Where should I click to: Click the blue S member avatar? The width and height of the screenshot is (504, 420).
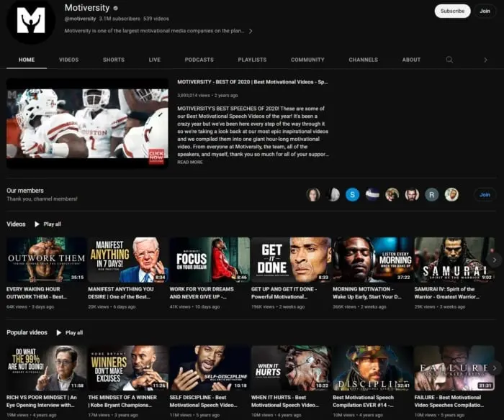[352, 195]
